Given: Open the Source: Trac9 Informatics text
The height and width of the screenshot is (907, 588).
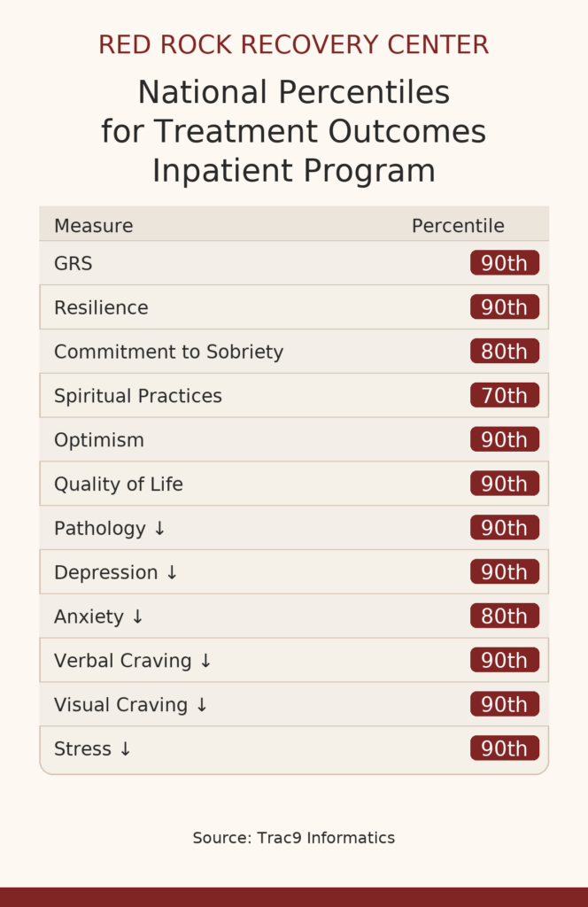Looking at the screenshot, I should tap(293, 838).
